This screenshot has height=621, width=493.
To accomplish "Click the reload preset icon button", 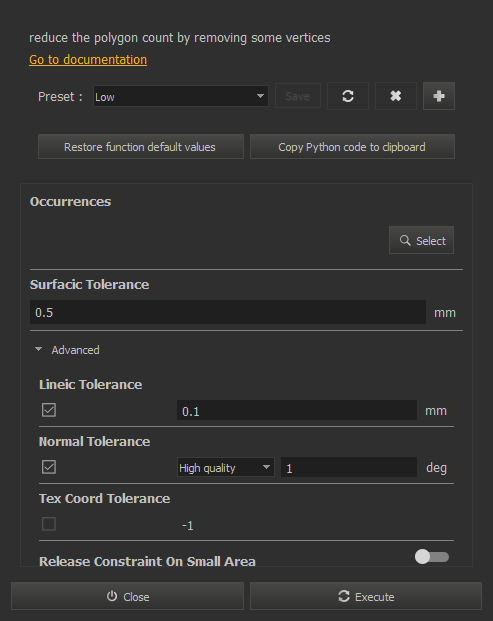I will [348, 96].
